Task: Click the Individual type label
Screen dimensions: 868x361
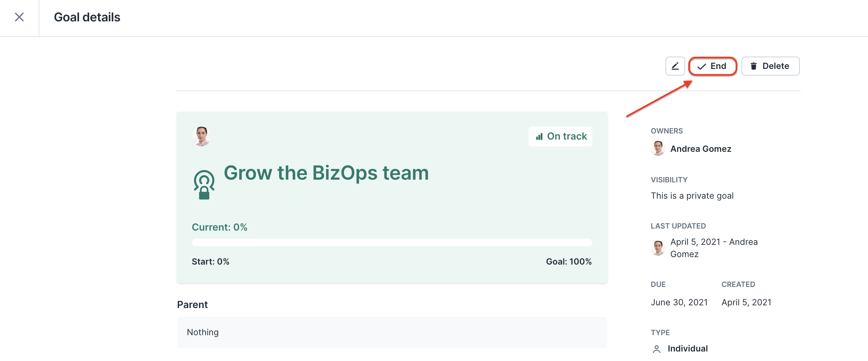Action: 688,349
